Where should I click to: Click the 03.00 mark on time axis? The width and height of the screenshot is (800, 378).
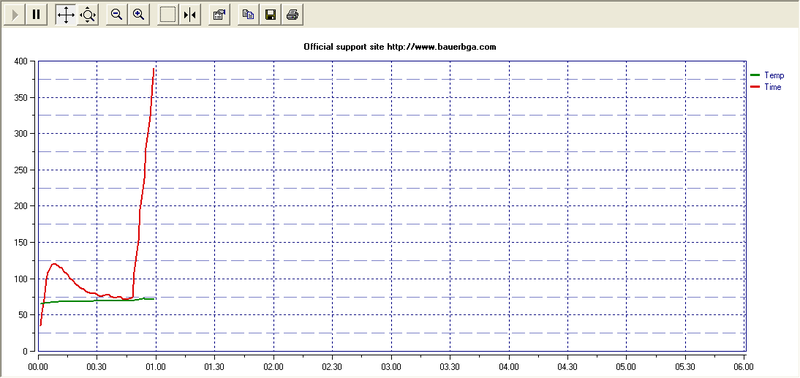click(391, 366)
